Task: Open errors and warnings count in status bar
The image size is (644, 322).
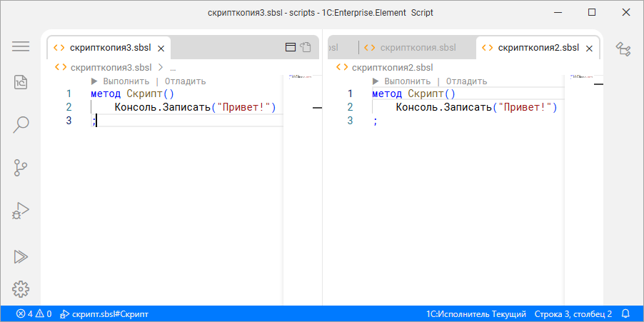Action: coord(34,313)
